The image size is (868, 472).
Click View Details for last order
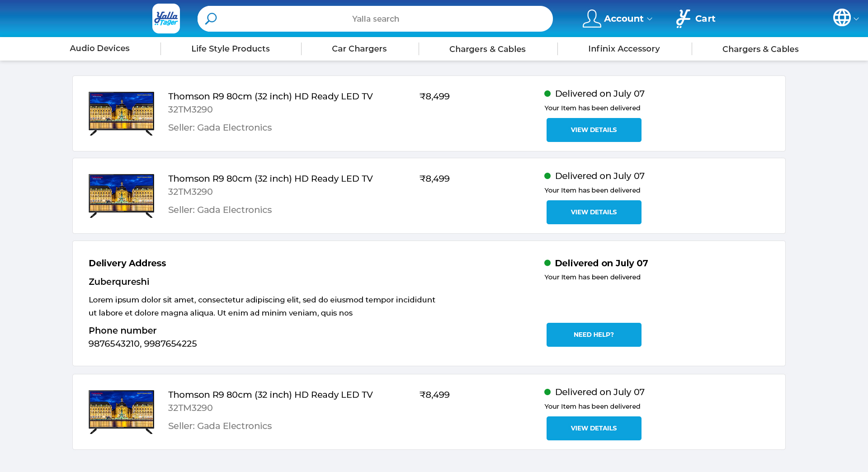click(x=593, y=428)
